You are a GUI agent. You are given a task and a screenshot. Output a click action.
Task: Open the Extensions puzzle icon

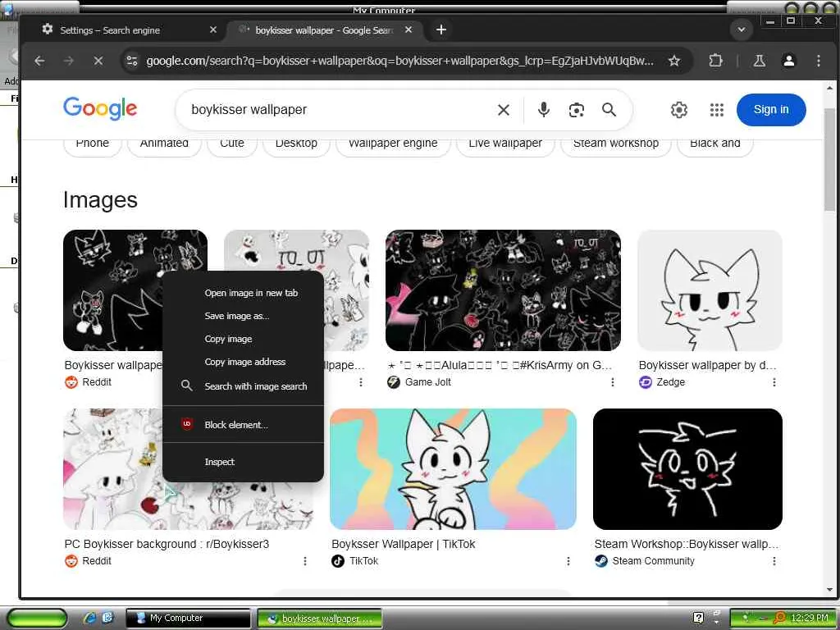(715, 61)
